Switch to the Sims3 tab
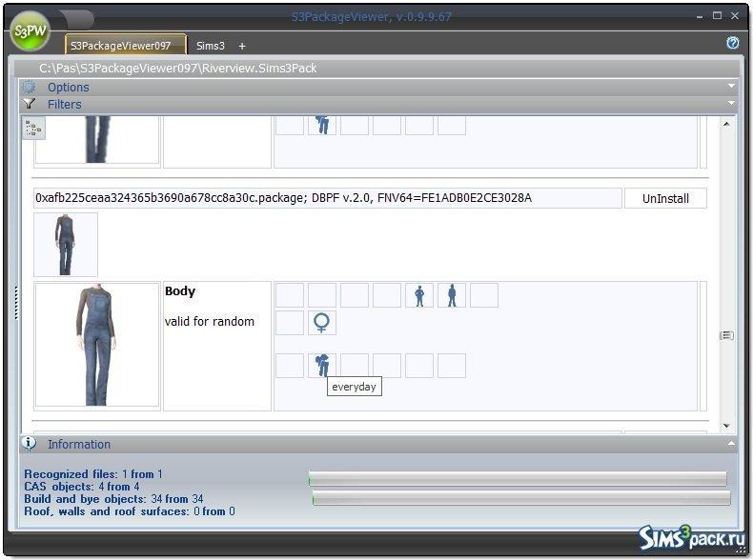This screenshot has height=560, width=753. click(211, 46)
